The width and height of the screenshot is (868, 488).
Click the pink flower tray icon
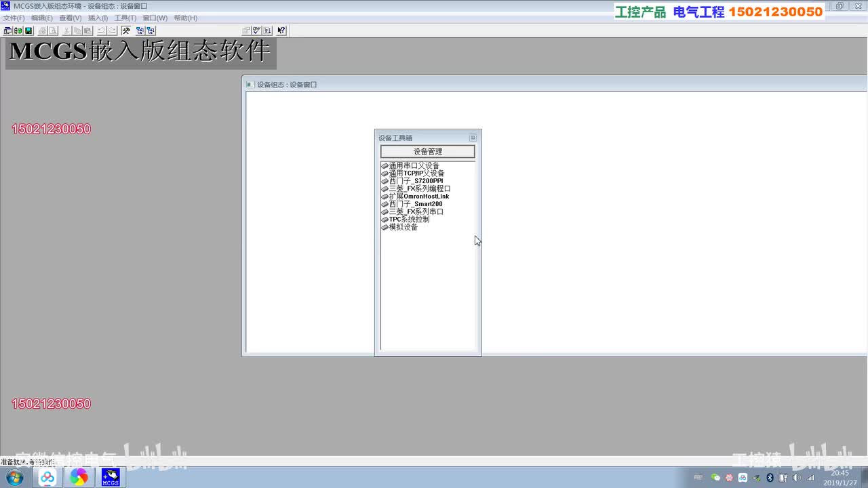coord(729,478)
